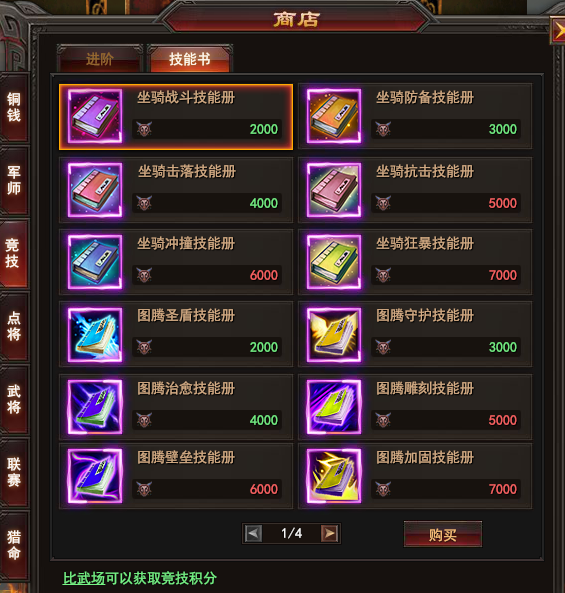Viewport: 565px width, 593px height.
Task: Go to previous shop page arrow
Action: [253, 534]
